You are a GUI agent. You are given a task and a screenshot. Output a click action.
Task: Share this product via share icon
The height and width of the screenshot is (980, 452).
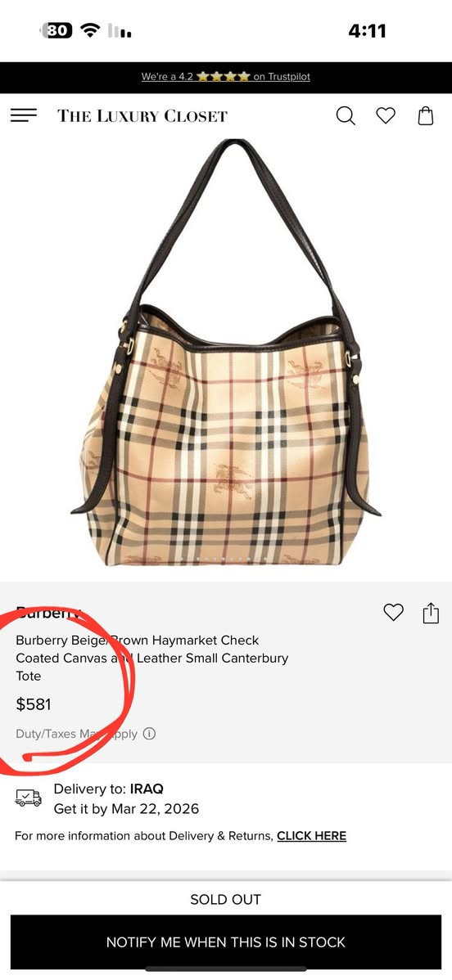point(431,613)
